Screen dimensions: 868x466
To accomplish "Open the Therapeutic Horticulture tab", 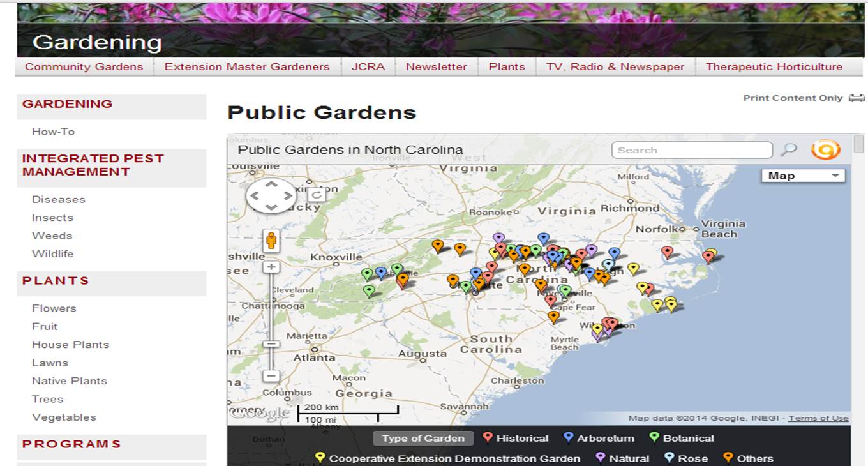I will pos(774,66).
